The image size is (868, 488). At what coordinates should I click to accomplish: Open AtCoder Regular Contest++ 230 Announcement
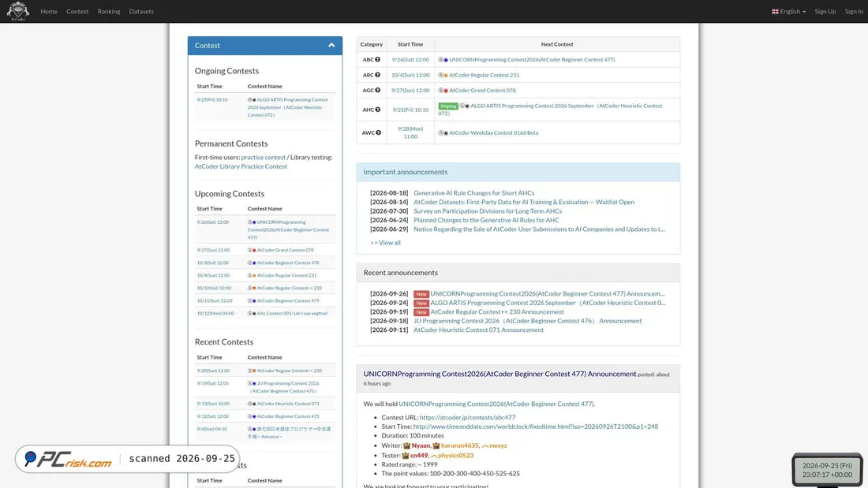pos(497,311)
